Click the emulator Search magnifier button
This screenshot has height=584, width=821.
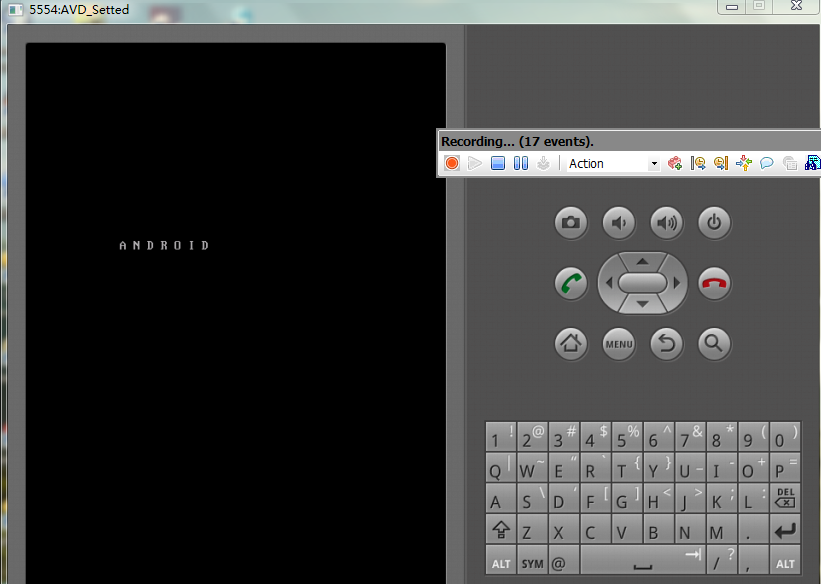[714, 344]
